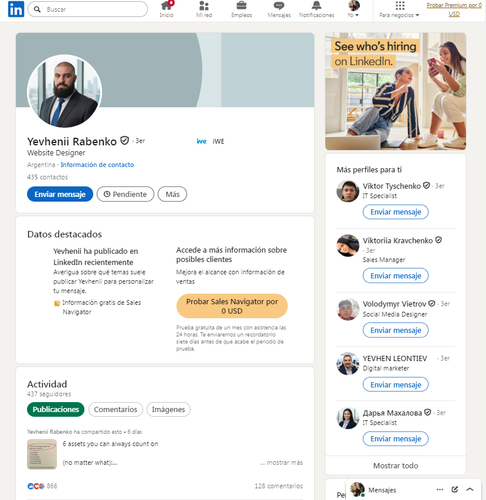The height and width of the screenshot is (500, 486).
Task: Click verified badge beside Viktor Tyschenko
Action: pos(426,185)
